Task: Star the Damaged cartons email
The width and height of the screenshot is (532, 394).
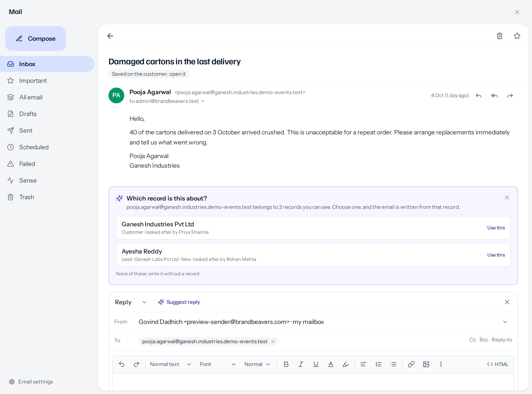Action: (x=517, y=36)
